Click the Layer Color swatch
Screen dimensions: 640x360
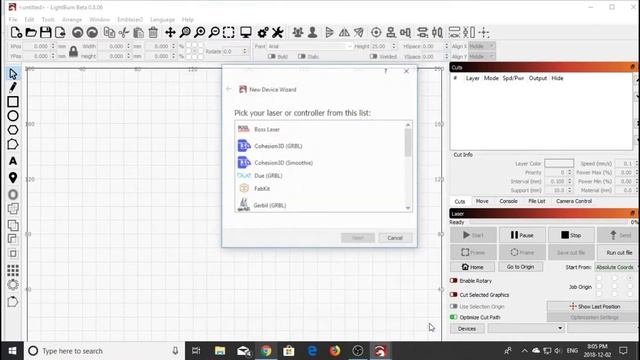[559, 163]
